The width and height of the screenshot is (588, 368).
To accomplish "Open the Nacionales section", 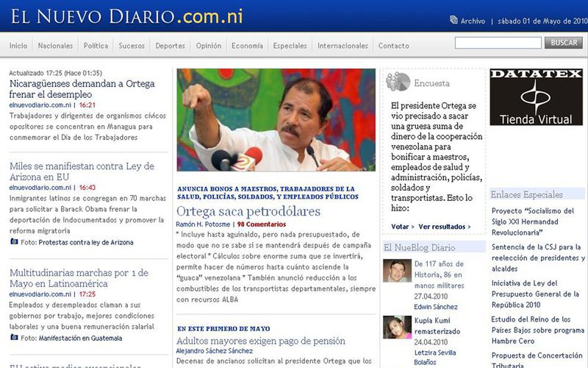I will pyautogui.click(x=55, y=46).
